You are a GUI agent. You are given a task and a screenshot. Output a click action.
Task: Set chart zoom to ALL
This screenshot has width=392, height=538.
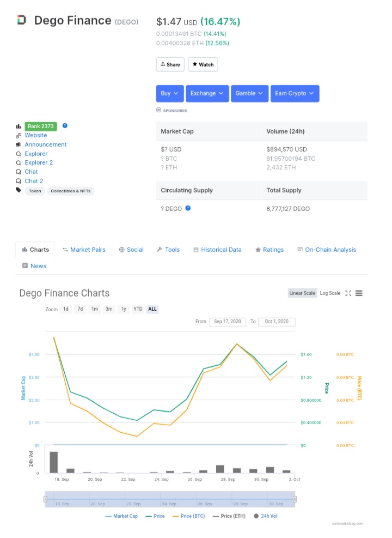pos(152,309)
